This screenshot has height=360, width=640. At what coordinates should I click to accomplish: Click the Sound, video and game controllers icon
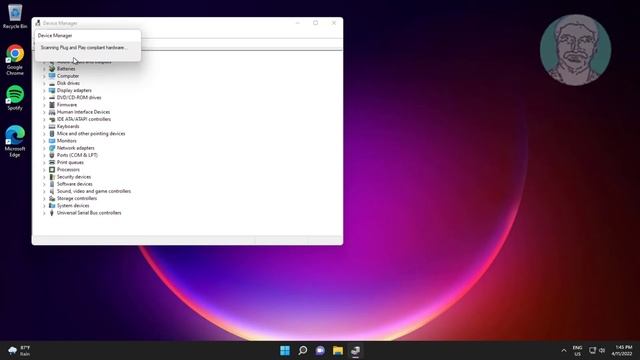pos(52,191)
